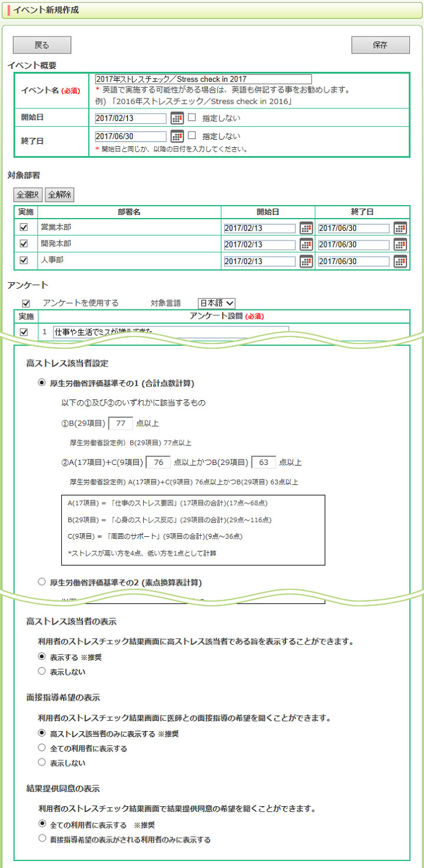Toggle アンケートを使用する checkbox
The width and height of the screenshot is (424, 868).
click(x=25, y=303)
